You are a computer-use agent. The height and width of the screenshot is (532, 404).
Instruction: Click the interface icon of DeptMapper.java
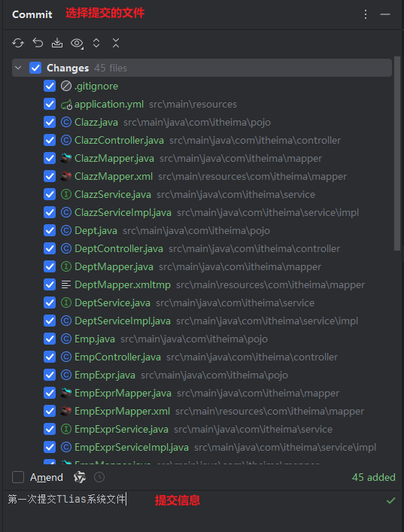(x=65, y=266)
